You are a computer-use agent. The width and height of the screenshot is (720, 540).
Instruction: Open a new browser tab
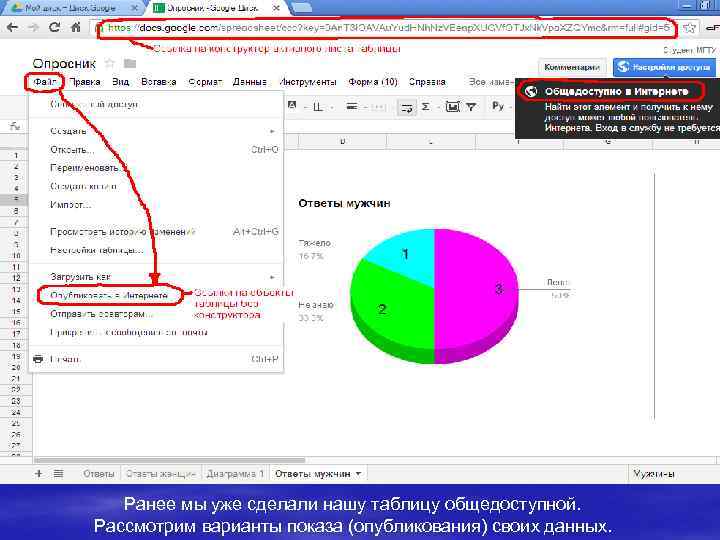(x=301, y=7)
